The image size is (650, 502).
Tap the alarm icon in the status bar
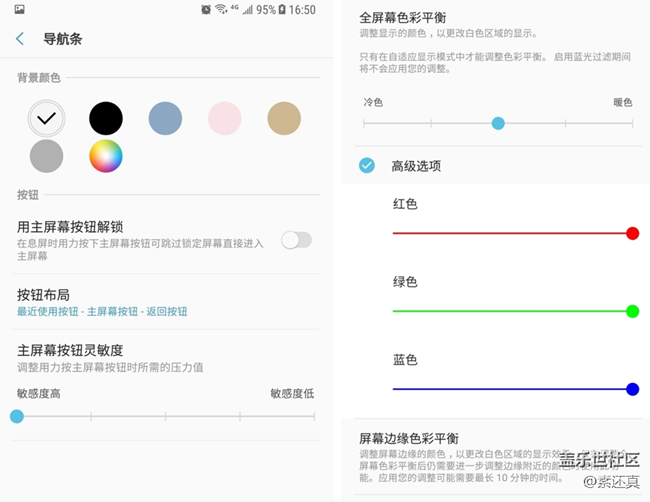[x=204, y=10]
